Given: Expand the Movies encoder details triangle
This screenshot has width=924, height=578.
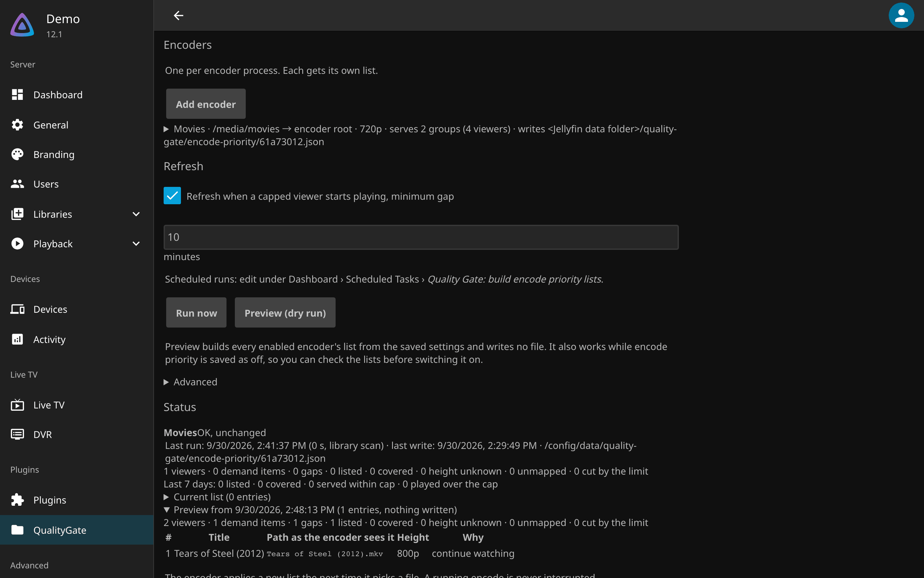Looking at the screenshot, I should 166,129.
